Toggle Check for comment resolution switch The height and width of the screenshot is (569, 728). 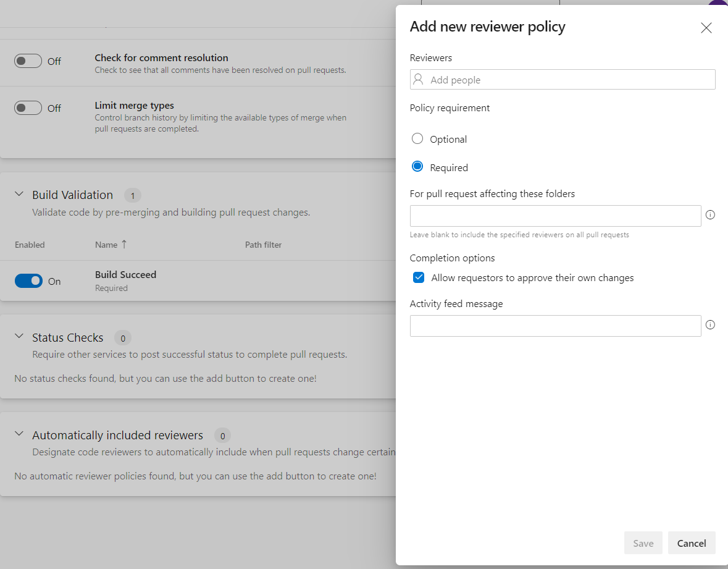click(x=28, y=61)
